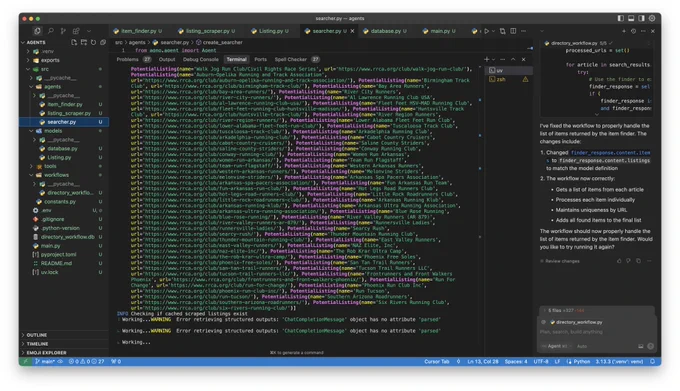The height and width of the screenshot is (391, 680).
Task: Open README.md in the file tree
Action: [56, 263]
